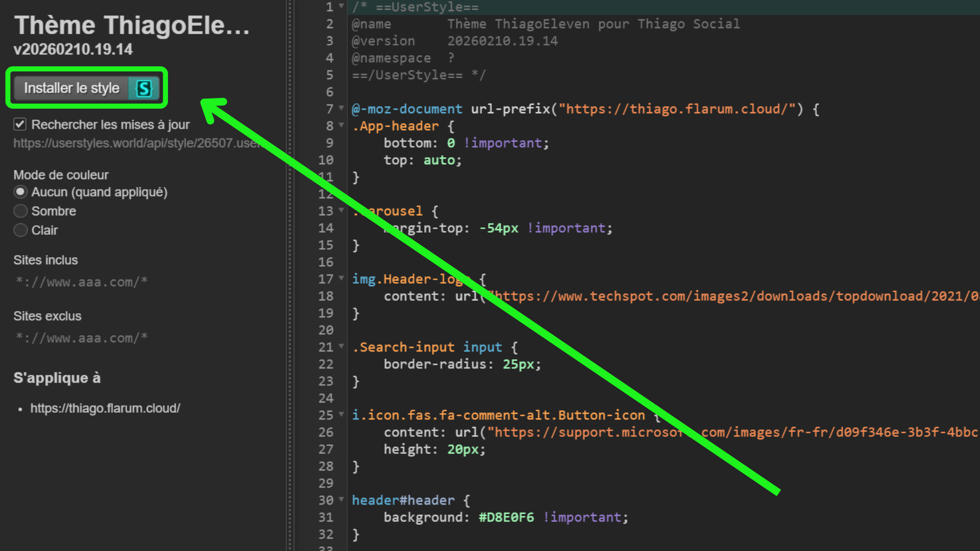Click the Mode de couleur label
Viewport: 980px width, 551px height.
coord(61,175)
